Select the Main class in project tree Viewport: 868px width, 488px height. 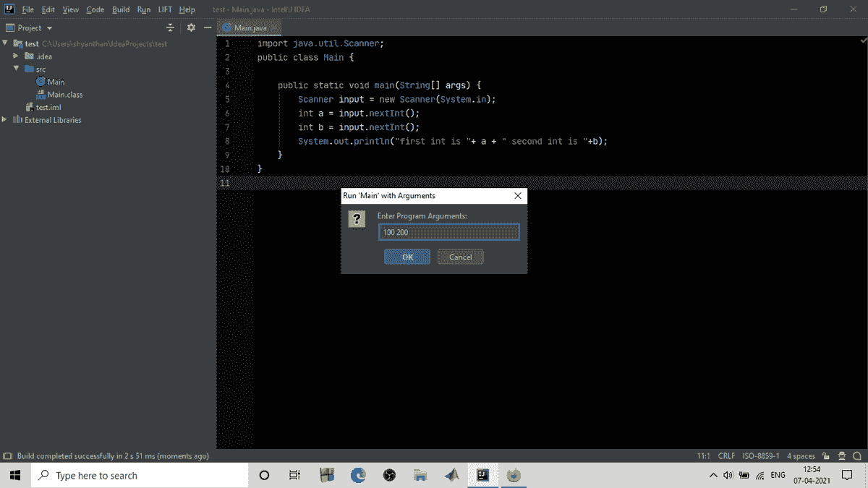point(50,82)
